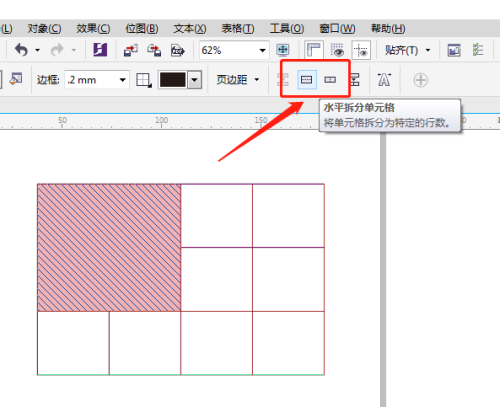Open the 位图(B) menu
The width and height of the screenshot is (500, 407).
142,29
